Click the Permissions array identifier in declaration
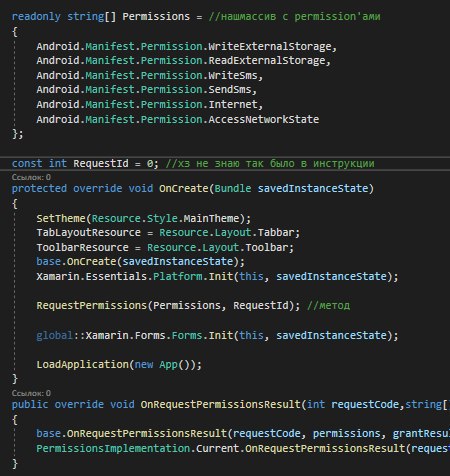450x476 pixels. 156,16
